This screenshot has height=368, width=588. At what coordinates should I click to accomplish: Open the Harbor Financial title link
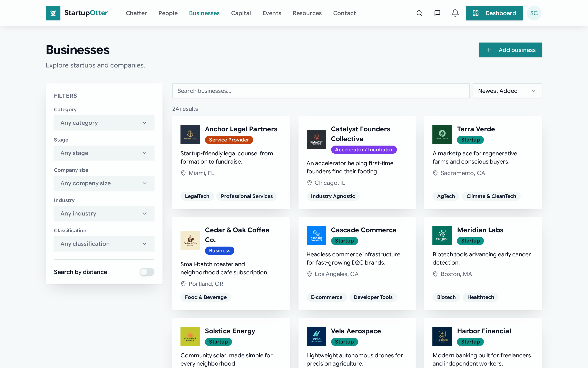(484, 331)
